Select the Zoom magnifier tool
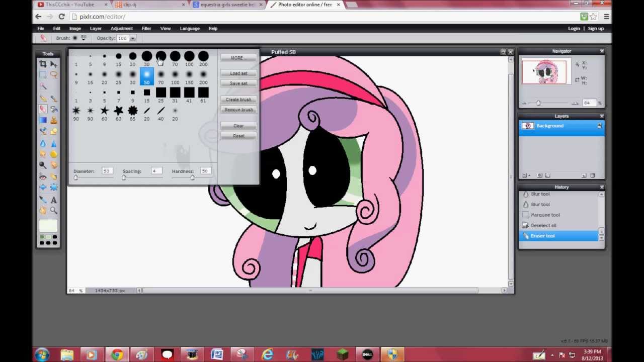 (53, 210)
